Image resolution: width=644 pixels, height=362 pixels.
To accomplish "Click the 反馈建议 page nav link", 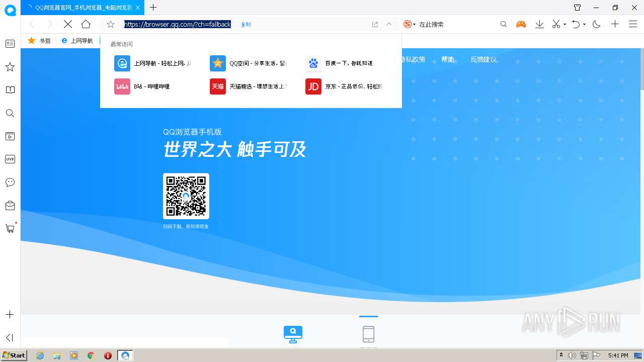I will pos(484,59).
